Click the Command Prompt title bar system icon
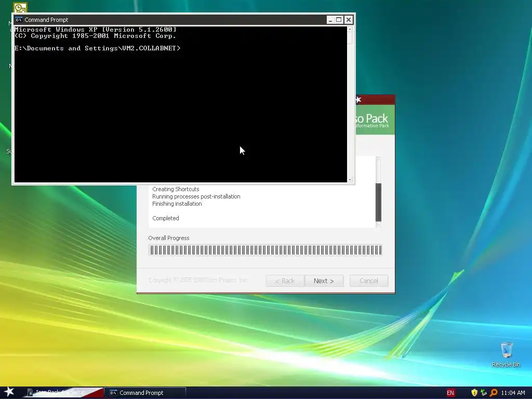532x399 pixels. [19, 20]
